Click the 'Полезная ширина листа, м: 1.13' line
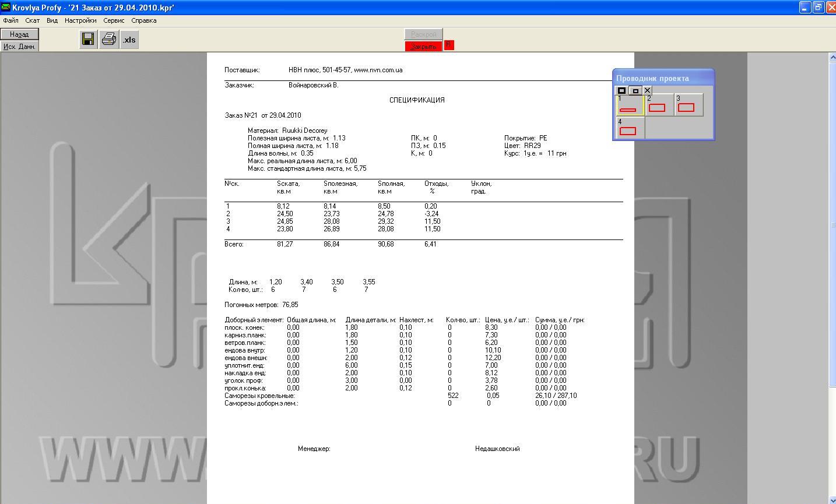 296,138
